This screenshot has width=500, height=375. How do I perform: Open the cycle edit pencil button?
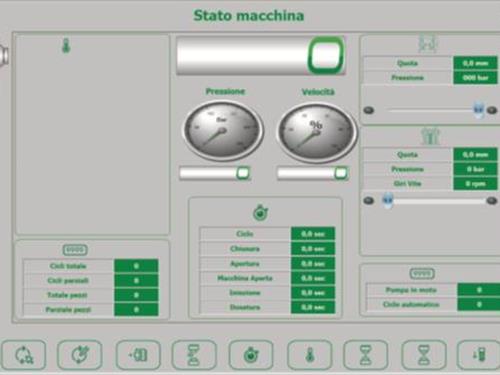[80, 355]
